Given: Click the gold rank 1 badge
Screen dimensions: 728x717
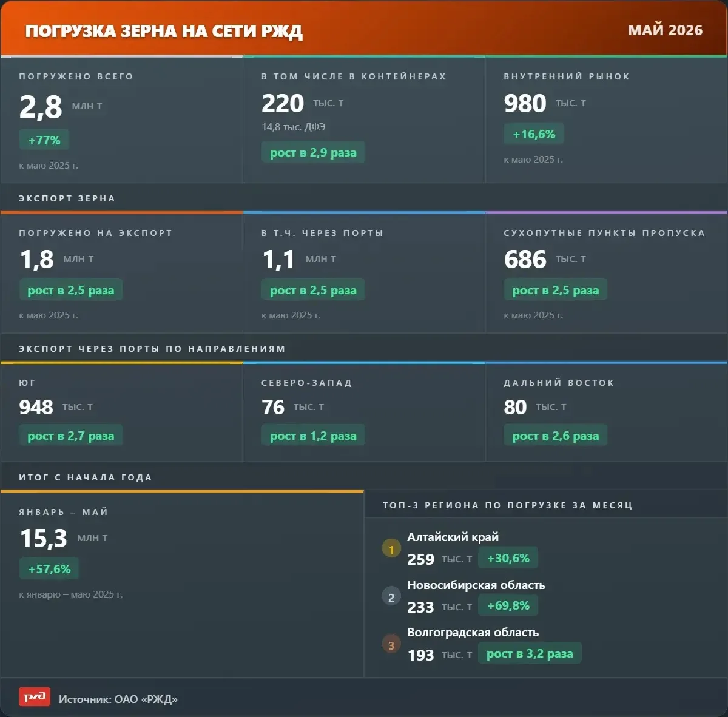Looking at the screenshot, I should tap(391, 550).
